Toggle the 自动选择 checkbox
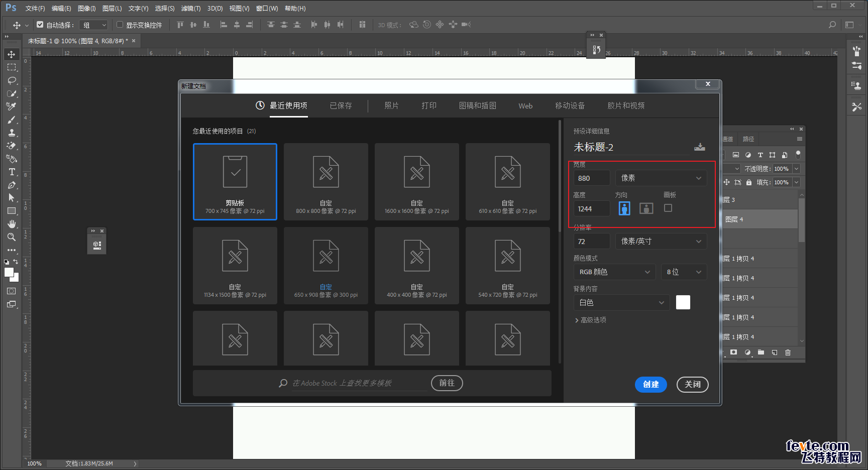 coord(40,25)
